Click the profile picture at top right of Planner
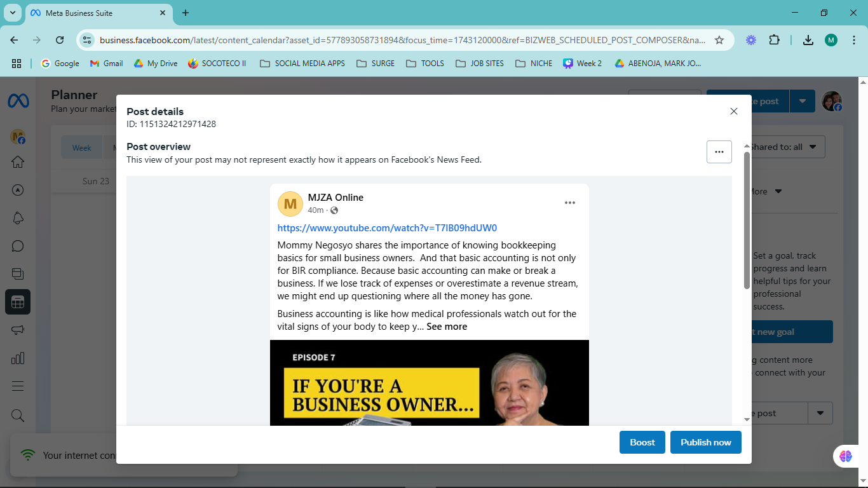The image size is (868, 488). (832, 101)
